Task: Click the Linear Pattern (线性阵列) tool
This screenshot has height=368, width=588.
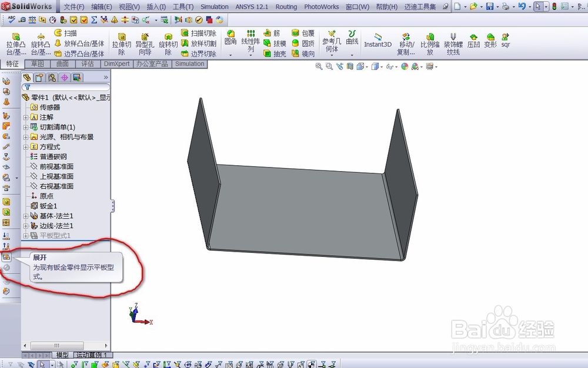Action: click(250, 41)
